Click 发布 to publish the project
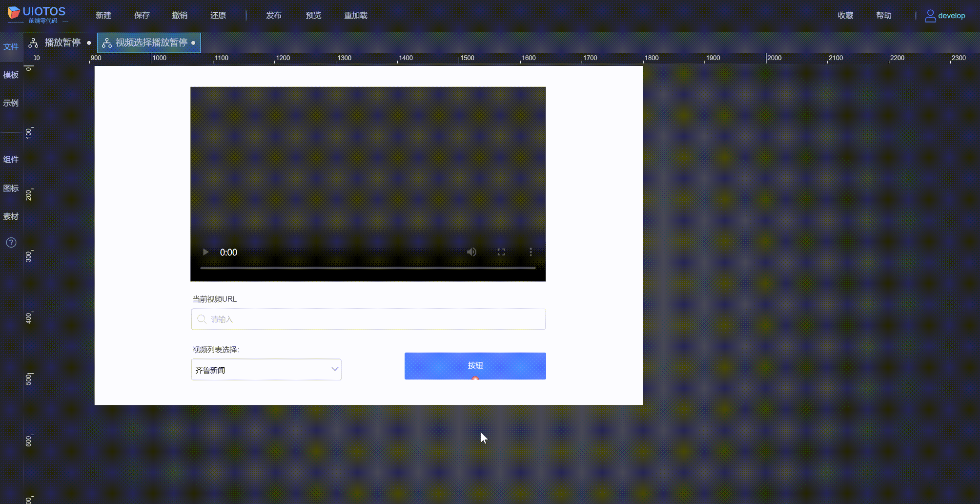This screenshot has height=504, width=980. [274, 15]
